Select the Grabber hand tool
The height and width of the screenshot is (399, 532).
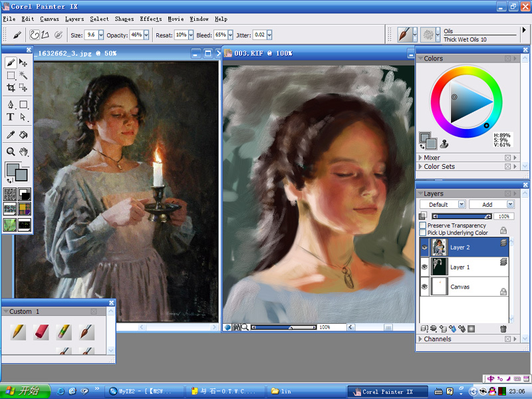[x=23, y=152]
